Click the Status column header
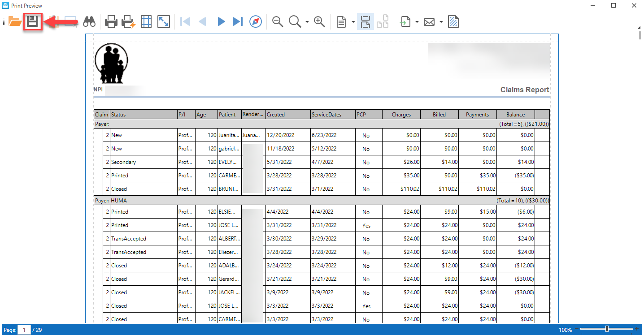 (144, 115)
